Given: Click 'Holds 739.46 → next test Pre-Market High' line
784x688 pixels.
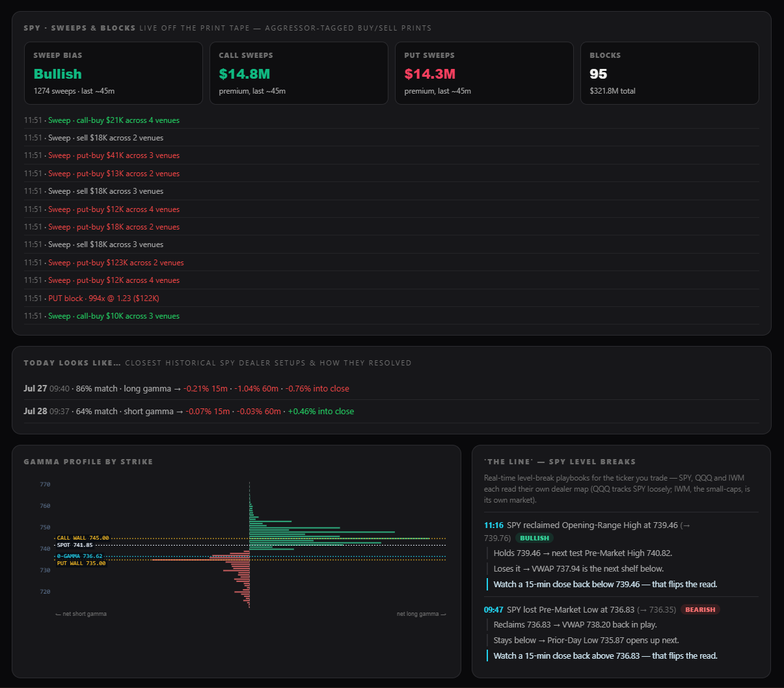Looking at the screenshot, I should point(583,553).
